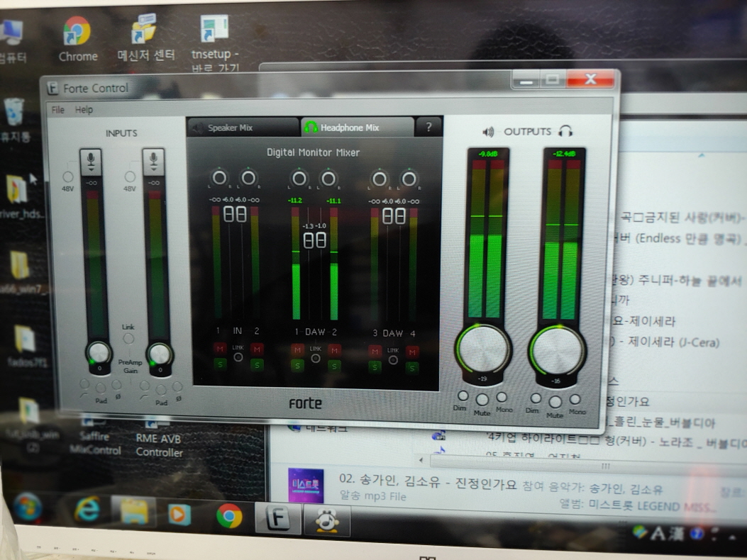
Task: Select the RME AVB Controller desktop shortcut
Action: click(x=159, y=438)
